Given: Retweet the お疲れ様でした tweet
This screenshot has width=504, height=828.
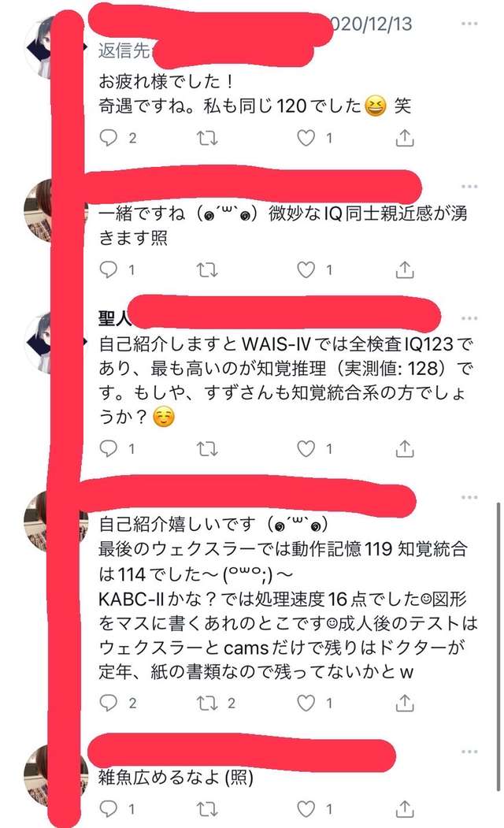Looking at the screenshot, I should [x=207, y=139].
